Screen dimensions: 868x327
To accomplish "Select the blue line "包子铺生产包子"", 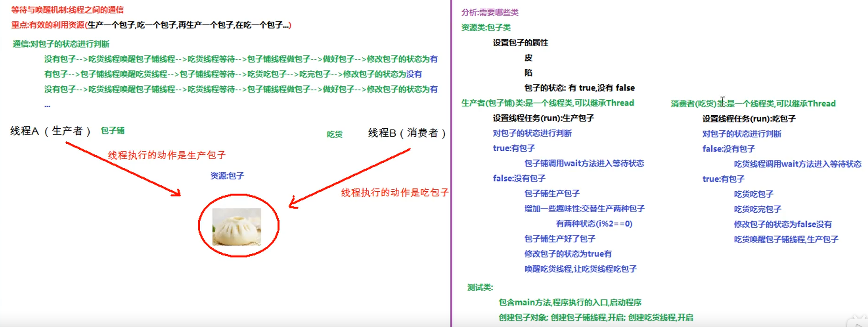I will coord(552,194).
